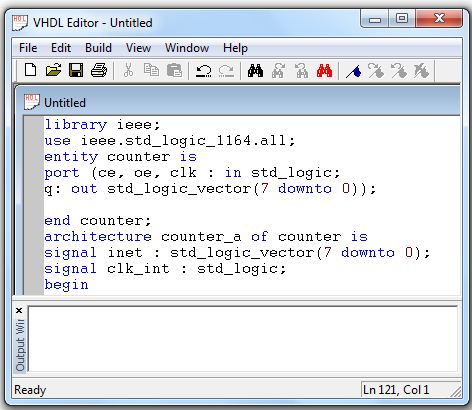The width and height of the screenshot is (472, 410).
Task: Click the Previous Bookmark flag icon
Action: pyautogui.click(x=399, y=70)
